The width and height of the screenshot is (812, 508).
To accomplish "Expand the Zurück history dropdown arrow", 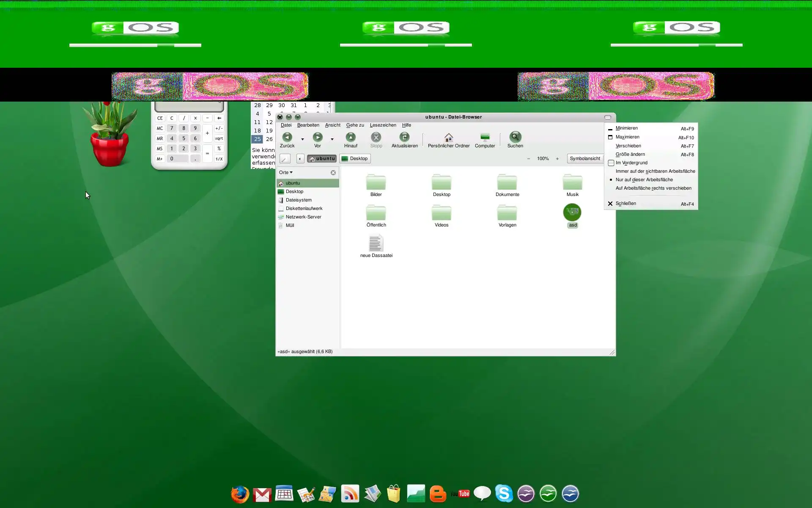I will point(302,139).
